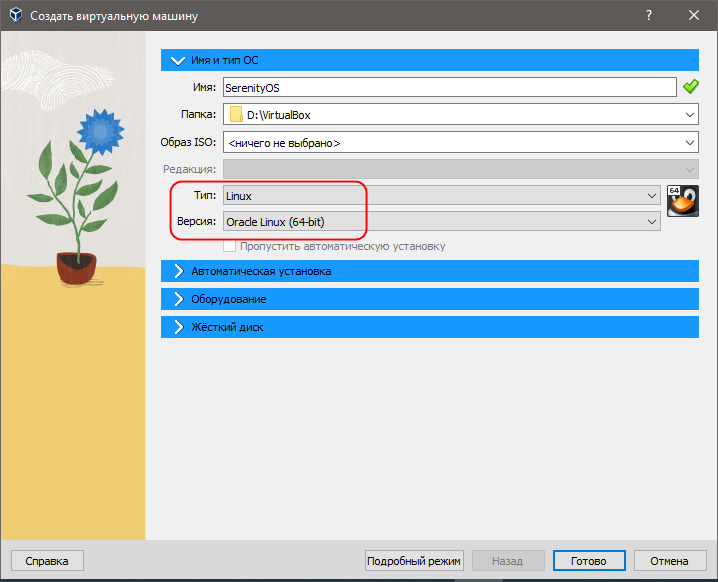The height and width of the screenshot is (582, 718).
Task: Toggle 'Пропустить автоматическую установку' checkbox
Action: [x=229, y=246]
